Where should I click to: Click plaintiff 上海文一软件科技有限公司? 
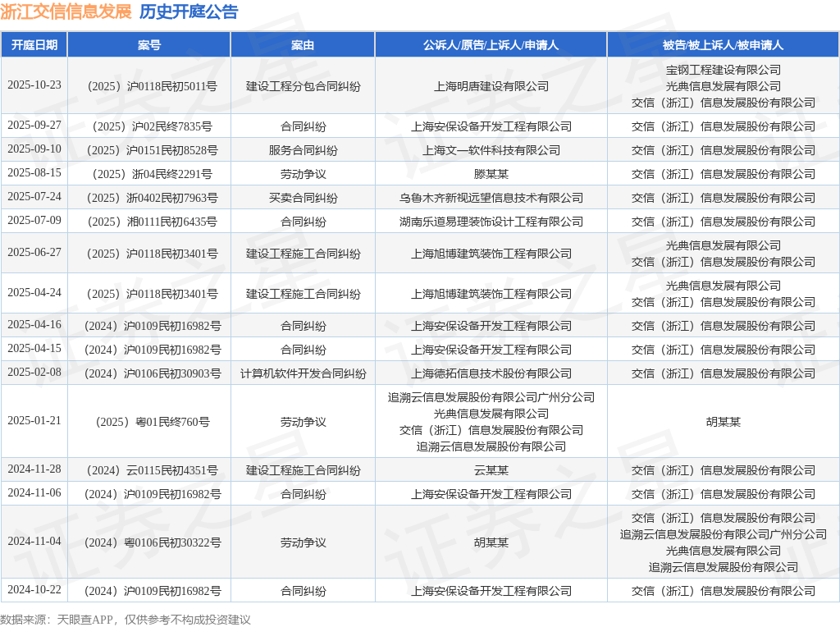click(x=491, y=150)
